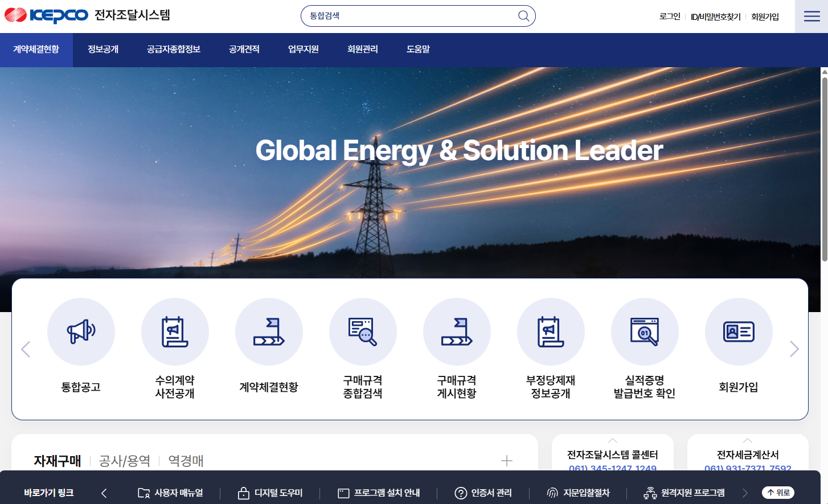The image size is (828, 504).
Task: Open the 수의계약 사전공개 icon
Action: pyautogui.click(x=175, y=331)
